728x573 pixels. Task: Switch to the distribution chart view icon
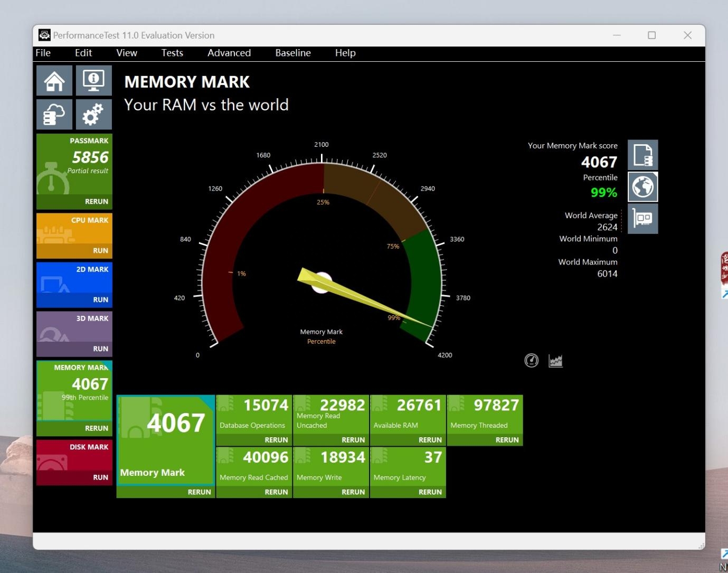pyautogui.click(x=555, y=361)
